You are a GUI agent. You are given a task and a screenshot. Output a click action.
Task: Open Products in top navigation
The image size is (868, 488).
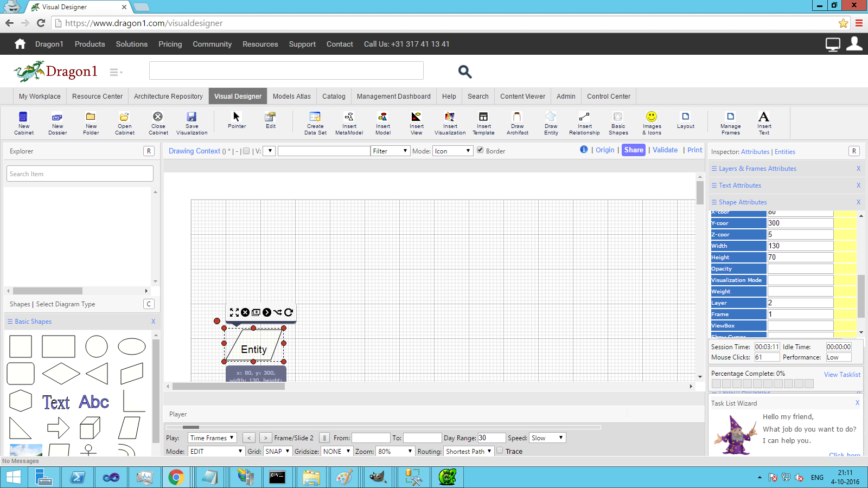click(x=90, y=44)
